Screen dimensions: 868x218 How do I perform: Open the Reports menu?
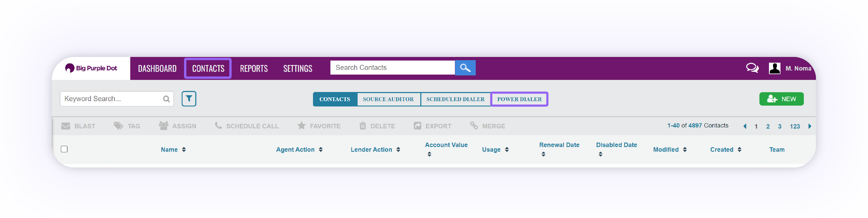(254, 69)
